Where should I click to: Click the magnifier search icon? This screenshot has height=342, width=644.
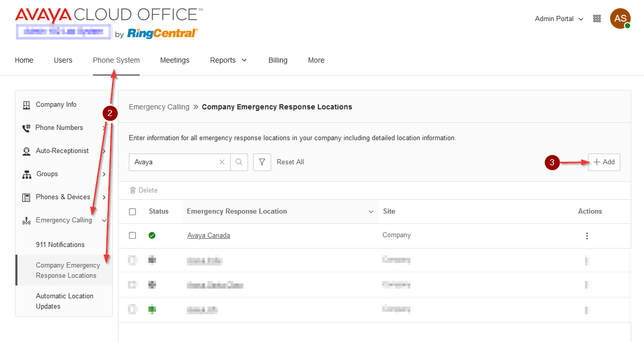coord(239,162)
